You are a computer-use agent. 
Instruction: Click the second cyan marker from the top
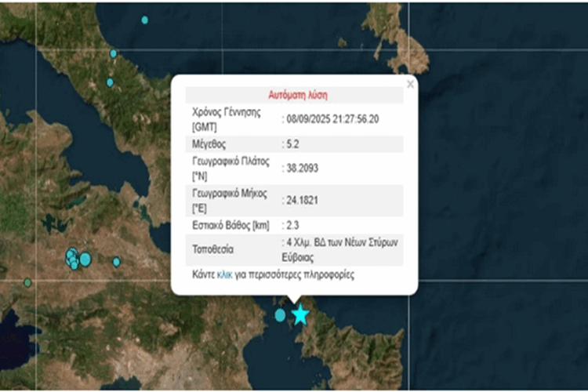coord(113,53)
